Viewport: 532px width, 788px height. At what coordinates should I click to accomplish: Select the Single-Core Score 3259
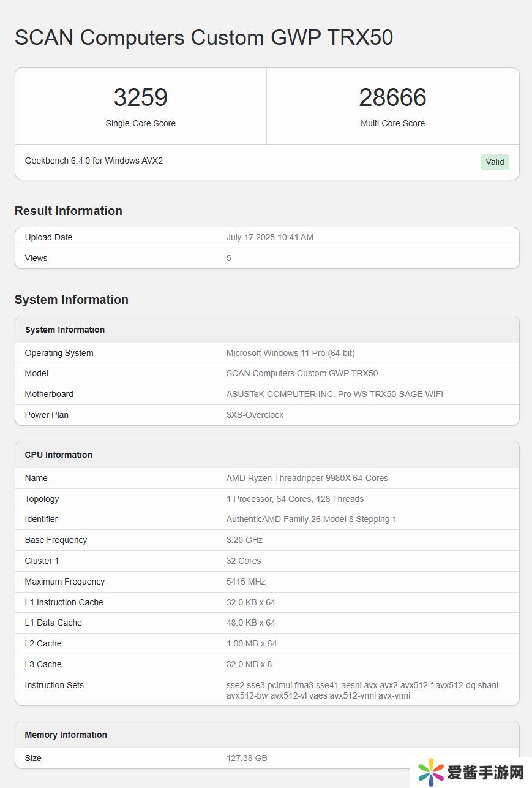(140, 98)
